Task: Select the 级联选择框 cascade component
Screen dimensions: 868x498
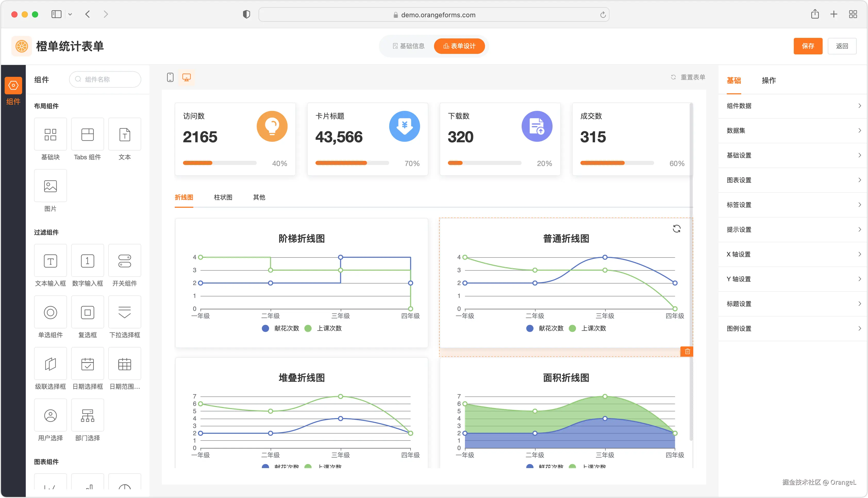Action: [x=50, y=364]
